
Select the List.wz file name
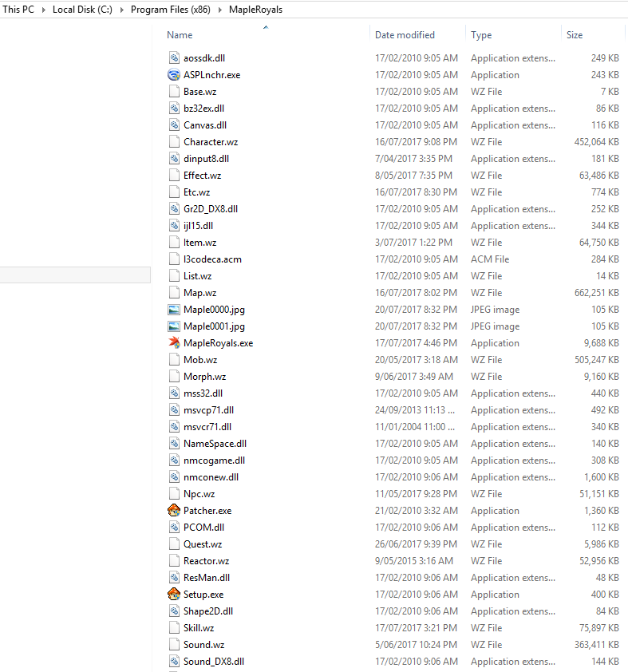point(197,276)
